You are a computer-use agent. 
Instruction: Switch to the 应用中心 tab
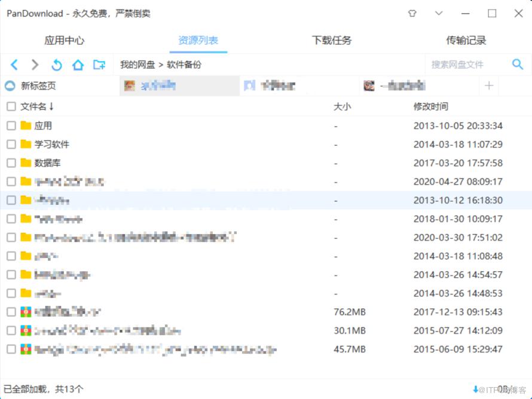pyautogui.click(x=64, y=41)
